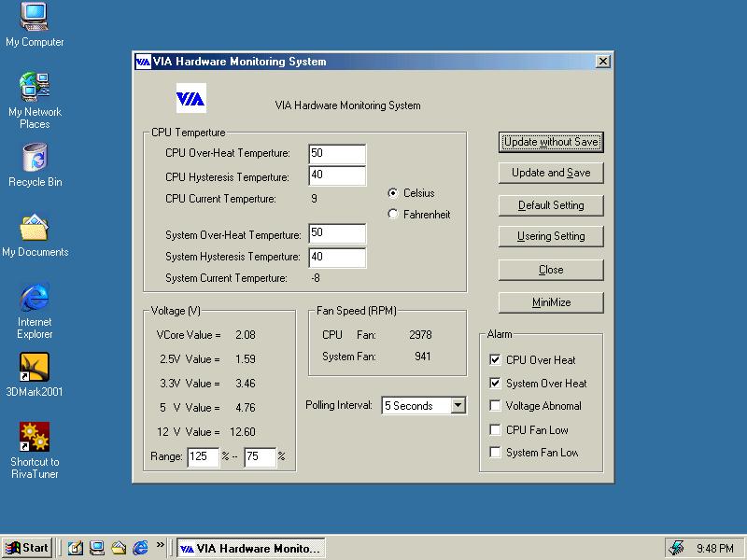Click the VIA Hardware Monitoring System heading text
The image size is (747, 560).
pos(347,105)
